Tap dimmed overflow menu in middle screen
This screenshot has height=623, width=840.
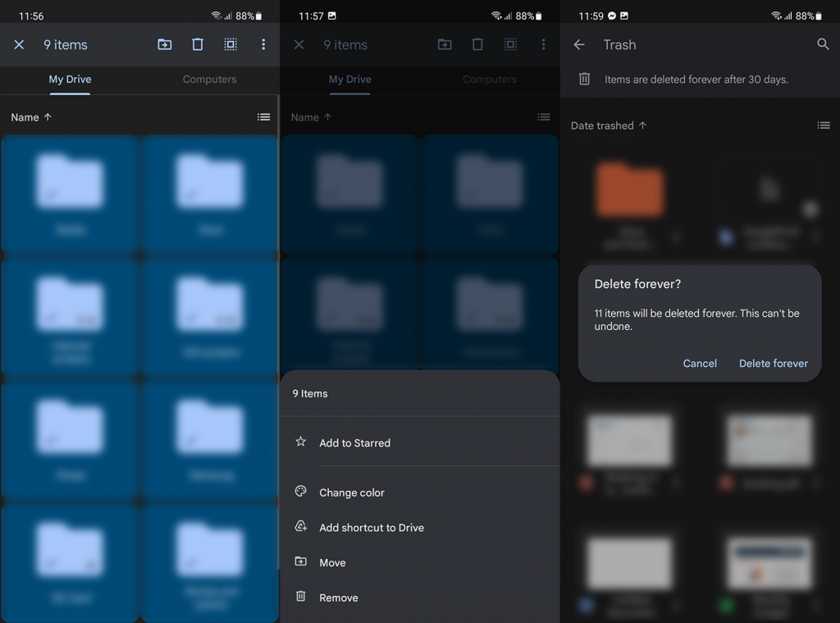tap(543, 44)
